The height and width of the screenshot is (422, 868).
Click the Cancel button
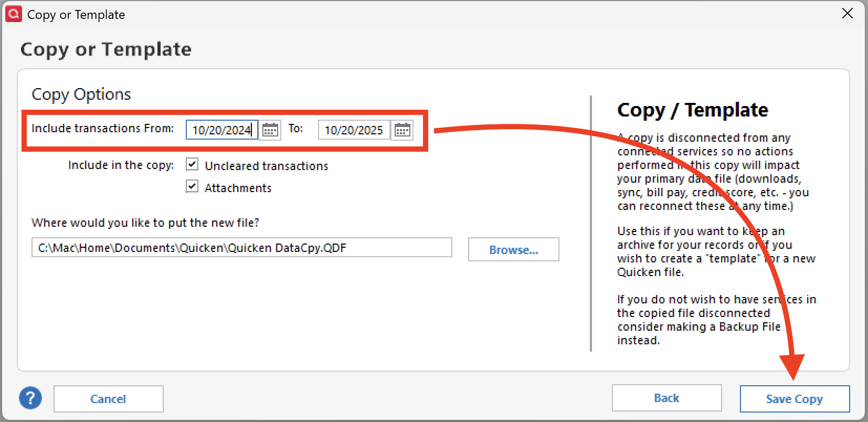pyautogui.click(x=108, y=399)
